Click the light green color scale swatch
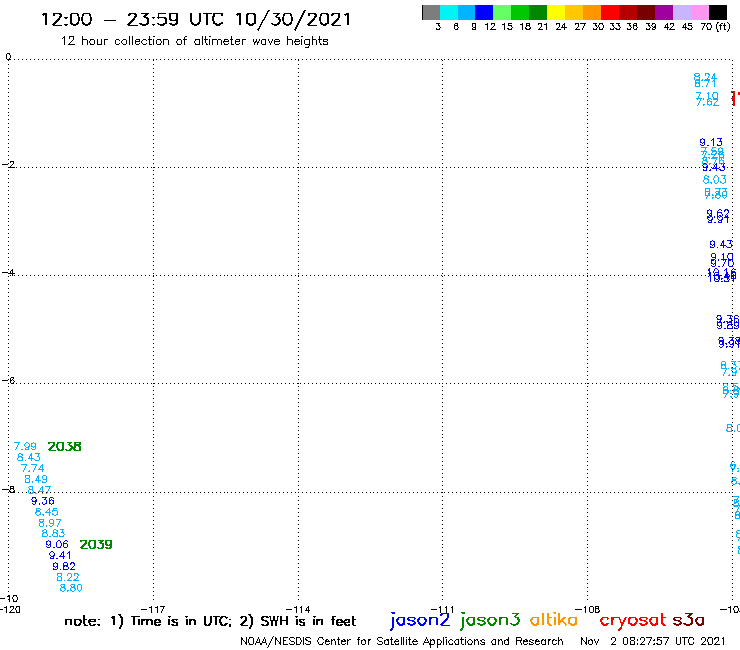Image resolution: width=740 pixels, height=650 pixels. [502, 12]
